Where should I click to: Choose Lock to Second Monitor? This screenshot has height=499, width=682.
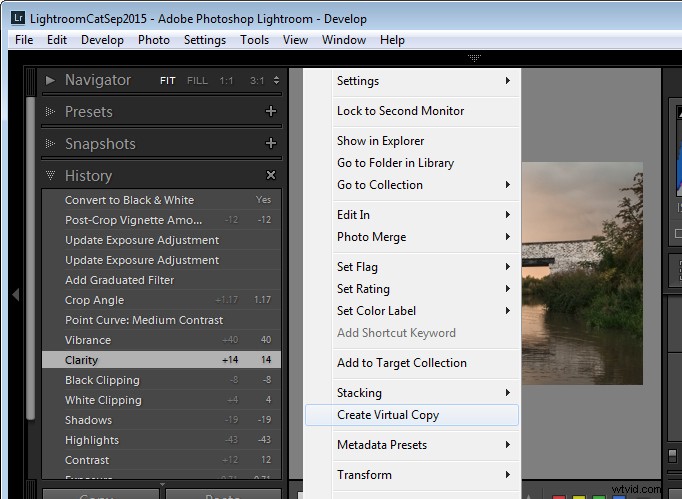coord(412,111)
